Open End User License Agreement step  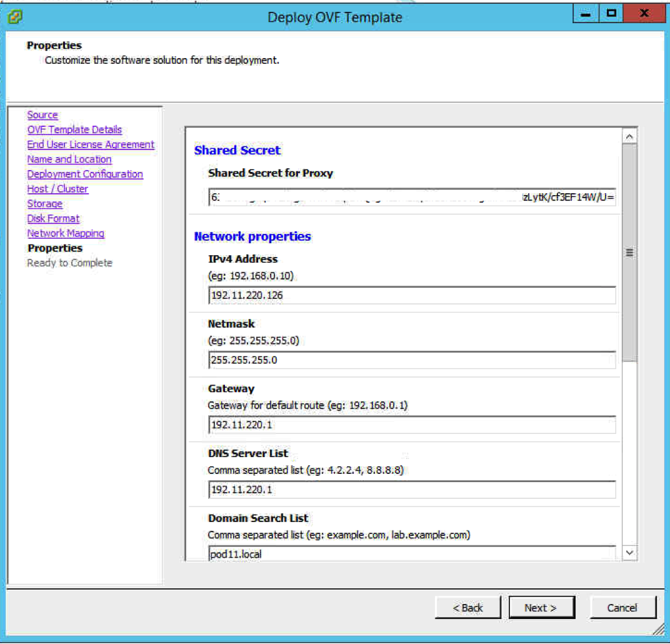[x=91, y=144]
